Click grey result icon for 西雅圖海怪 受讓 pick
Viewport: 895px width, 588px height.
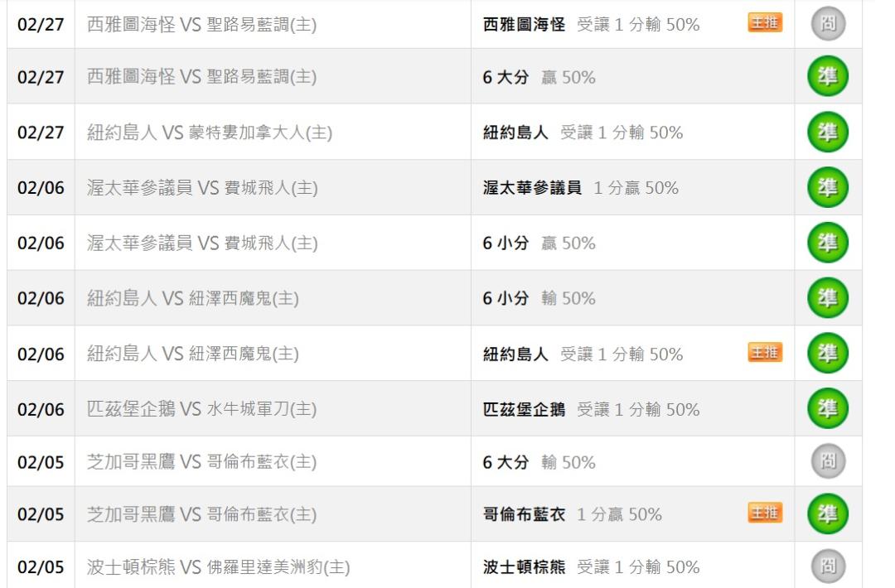tap(827, 23)
